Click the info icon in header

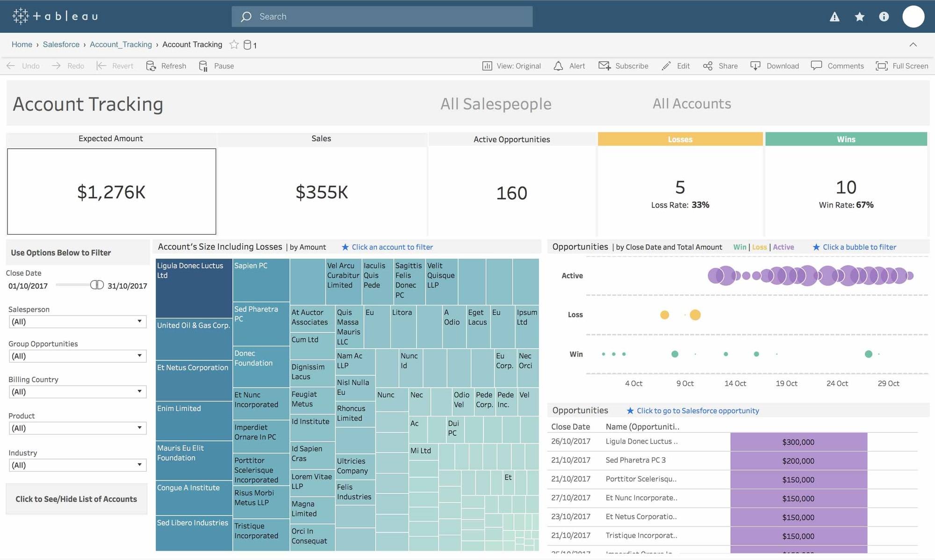point(884,17)
